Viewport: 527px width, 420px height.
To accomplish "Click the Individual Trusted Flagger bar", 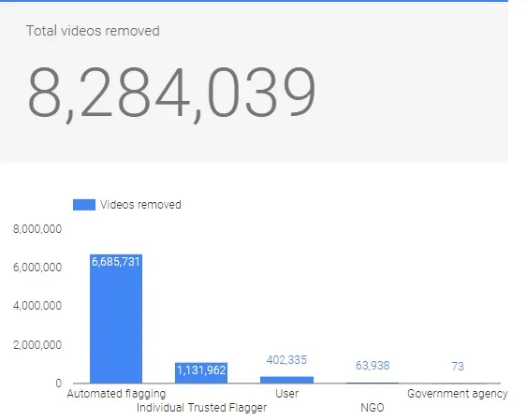I will (201, 372).
